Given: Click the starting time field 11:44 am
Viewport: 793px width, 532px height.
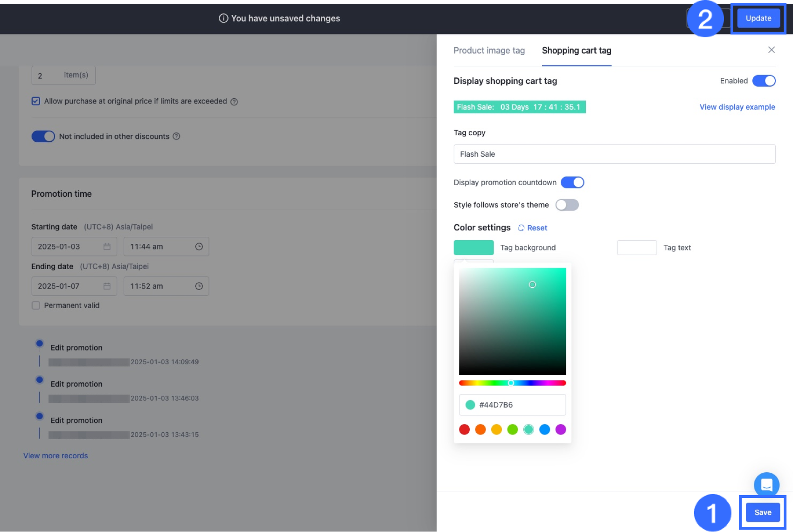Looking at the screenshot, I should click(166, 247).
